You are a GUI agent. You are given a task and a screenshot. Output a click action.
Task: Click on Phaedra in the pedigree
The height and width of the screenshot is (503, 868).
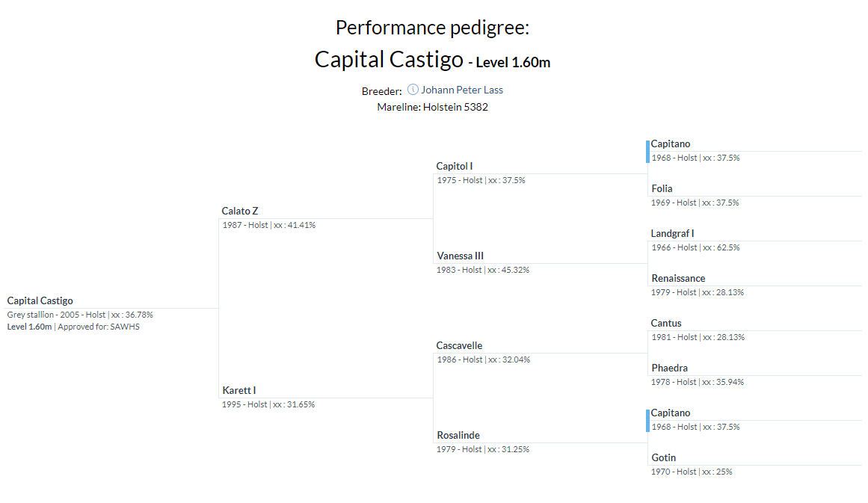(x=669, y=368)
